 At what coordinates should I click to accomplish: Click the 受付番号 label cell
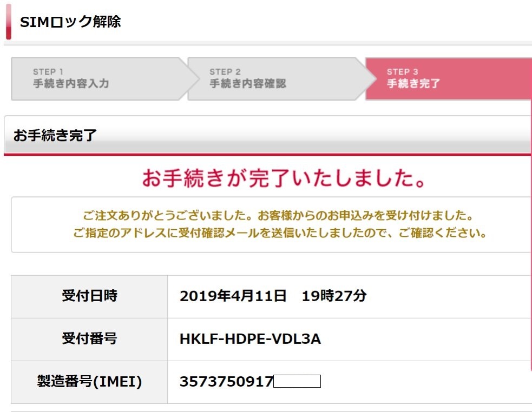[89, 339]
